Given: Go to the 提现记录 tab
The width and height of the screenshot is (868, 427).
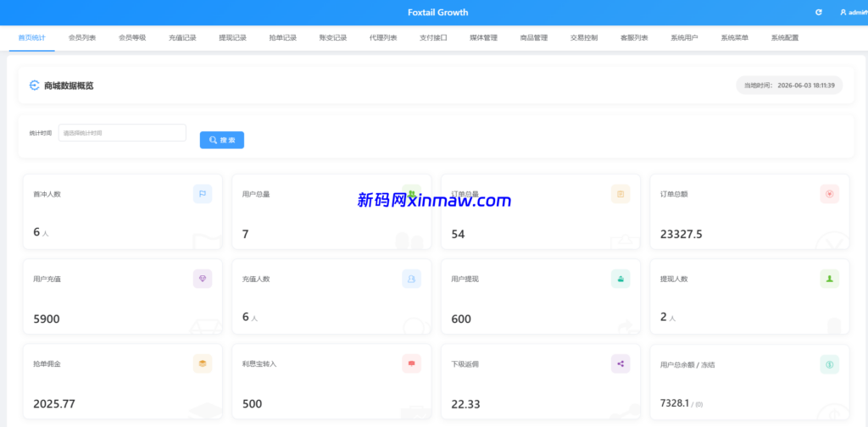Looking at the screenshot, I should (232, 38).
